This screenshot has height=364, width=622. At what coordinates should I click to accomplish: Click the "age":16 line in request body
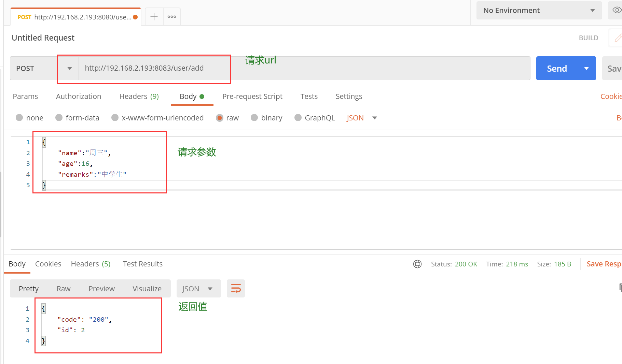(75, 164)
